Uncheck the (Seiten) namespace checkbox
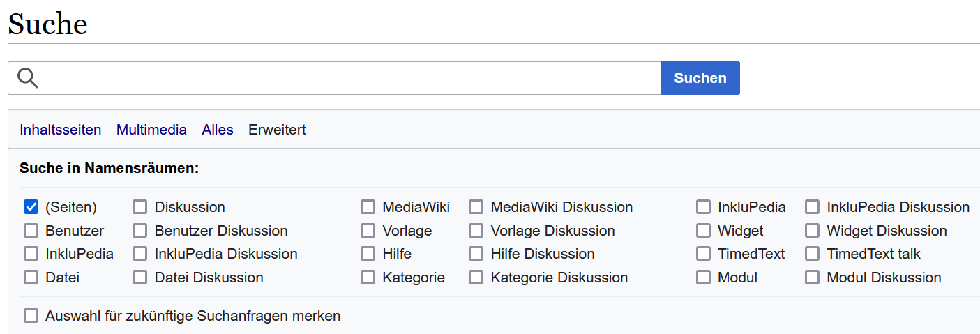 pyautogui.click(x=31, y=207)
